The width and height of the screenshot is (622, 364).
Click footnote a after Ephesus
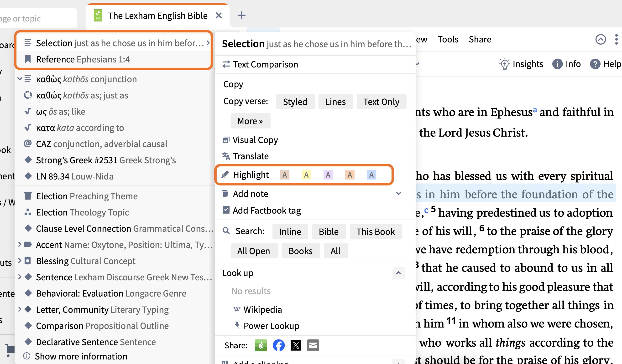point(535,109)
